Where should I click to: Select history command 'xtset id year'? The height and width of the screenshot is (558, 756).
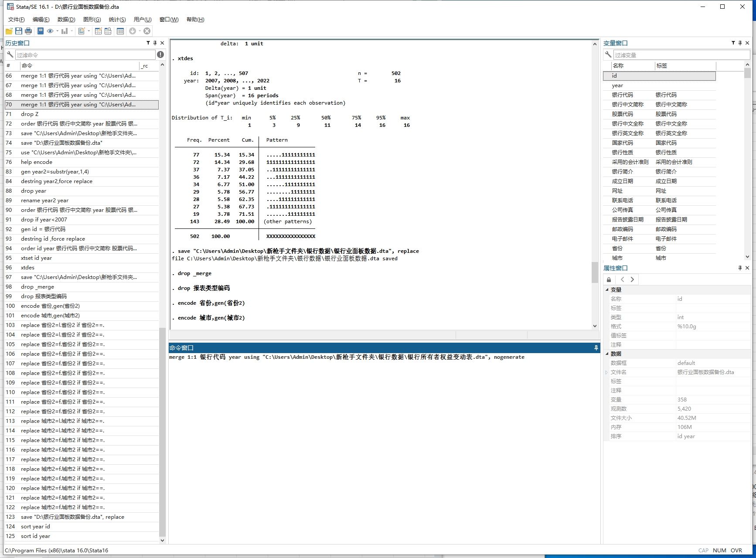pyautogui.click(x=36, y=258)
